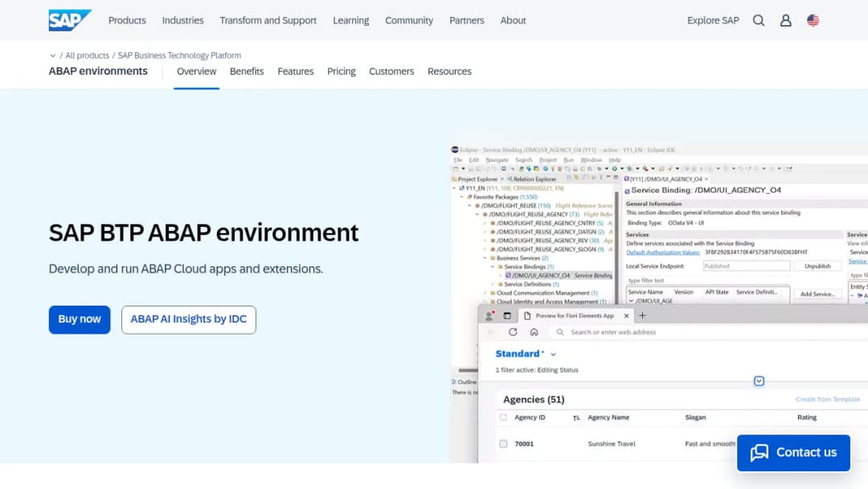The image size is (868, 489).
Task: Switch to the Customers tab
Action: click(x=391, y=72)
